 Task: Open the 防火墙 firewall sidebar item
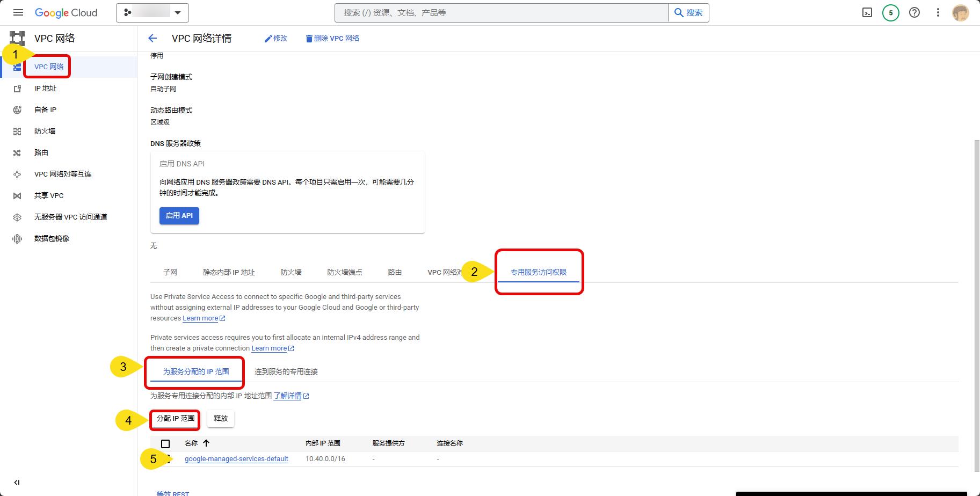[x=45, y=131]
